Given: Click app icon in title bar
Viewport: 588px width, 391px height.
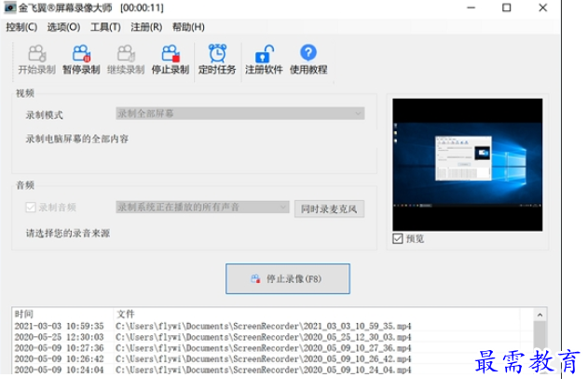Looking at the screenshot, I should [x=10, y=7].
